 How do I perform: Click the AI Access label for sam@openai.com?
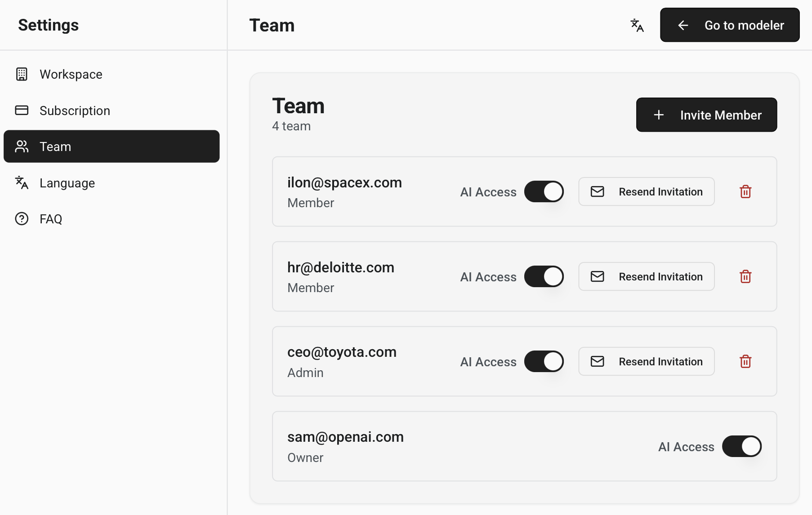tap(686, 447)
